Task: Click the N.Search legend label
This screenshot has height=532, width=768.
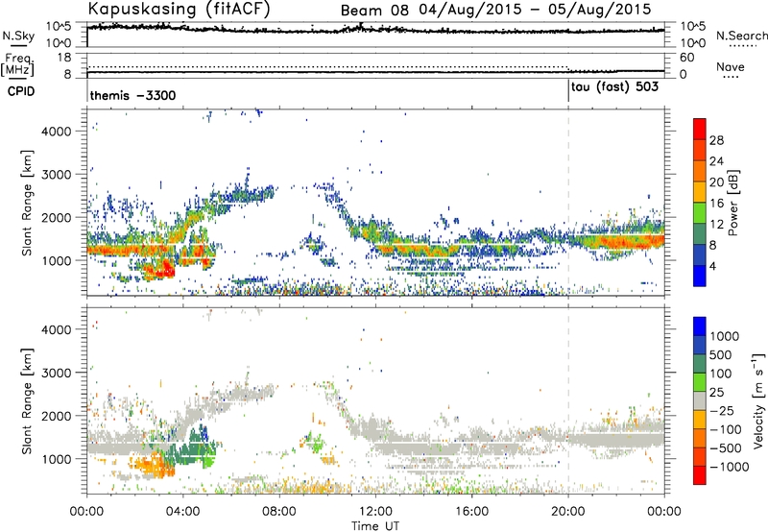Action: click(741, 36)
